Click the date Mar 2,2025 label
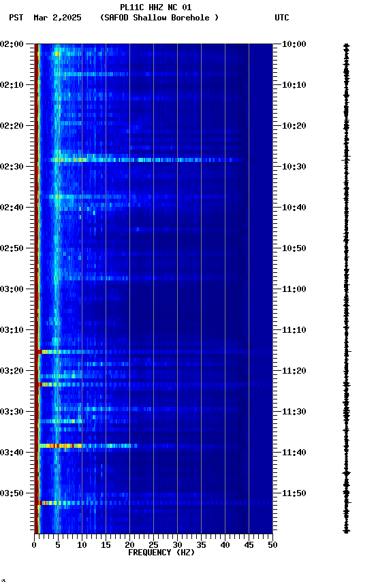The width and height of the screenshot is (376, 588). pyautogui.click(x=57, y=18)
